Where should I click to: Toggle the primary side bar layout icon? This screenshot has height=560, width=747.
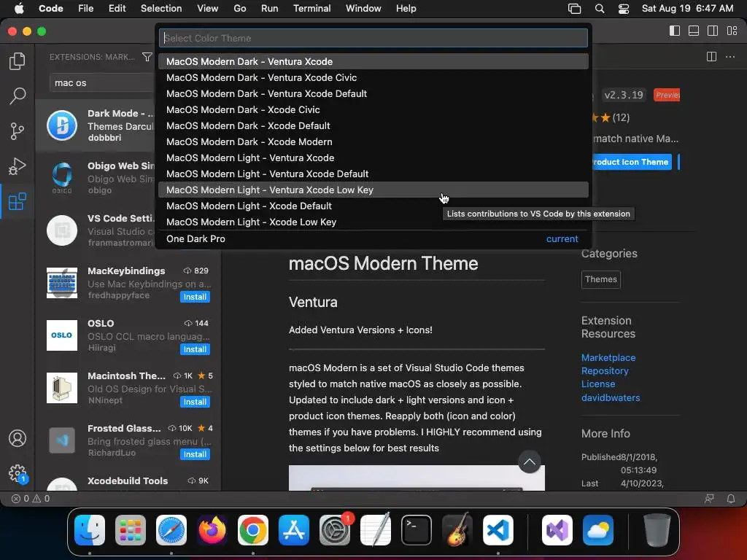[x=675, y=31]
